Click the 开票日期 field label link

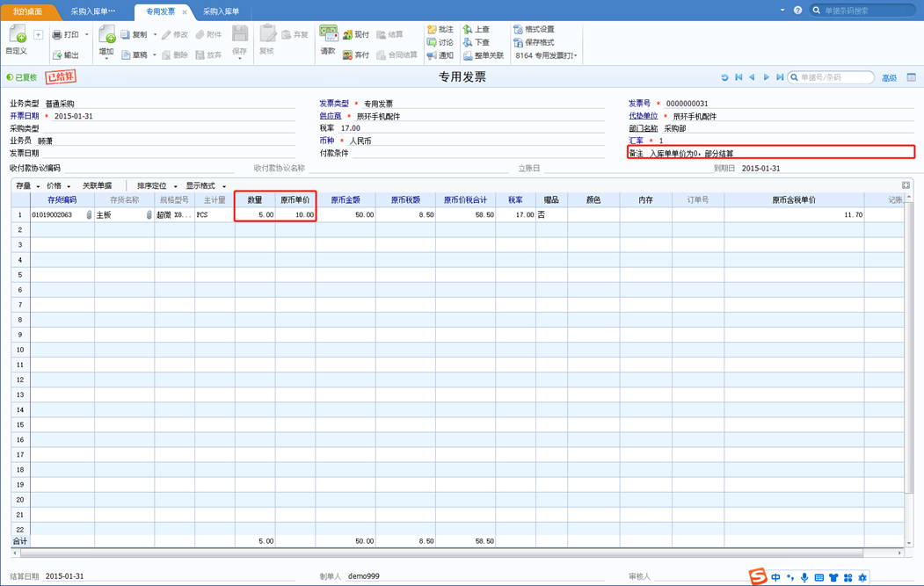coord(24,116)
